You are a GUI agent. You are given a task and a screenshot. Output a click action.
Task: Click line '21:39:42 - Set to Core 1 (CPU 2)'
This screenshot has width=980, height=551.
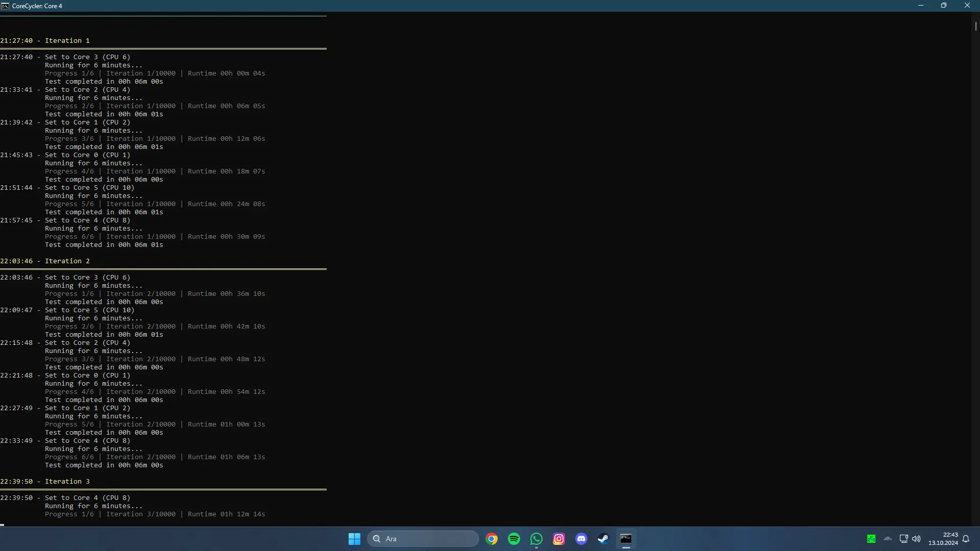(65, 122)
